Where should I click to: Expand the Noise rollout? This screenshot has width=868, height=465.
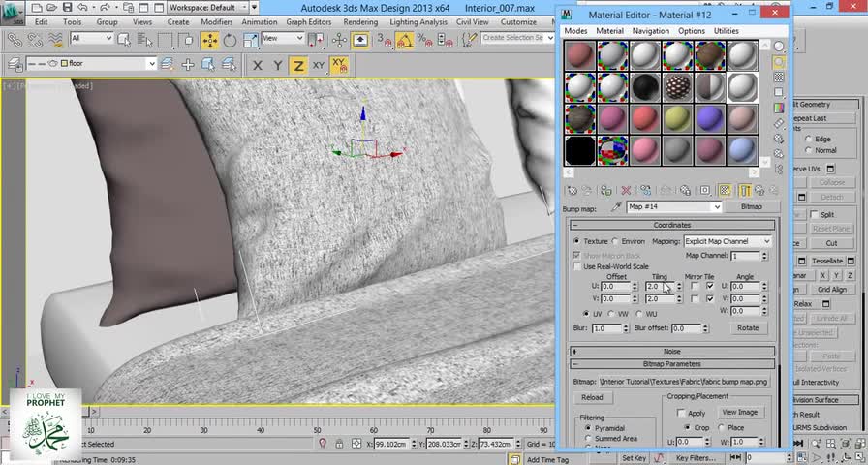[x=672, y=352]
